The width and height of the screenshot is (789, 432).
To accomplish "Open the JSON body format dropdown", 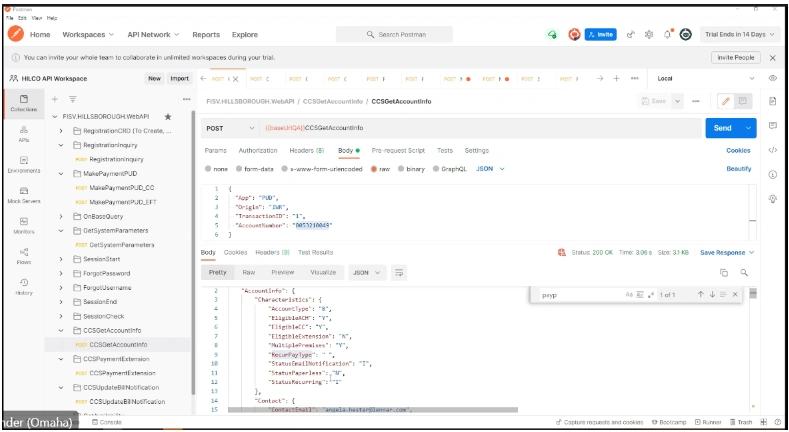I will click(x=490, y=169).
